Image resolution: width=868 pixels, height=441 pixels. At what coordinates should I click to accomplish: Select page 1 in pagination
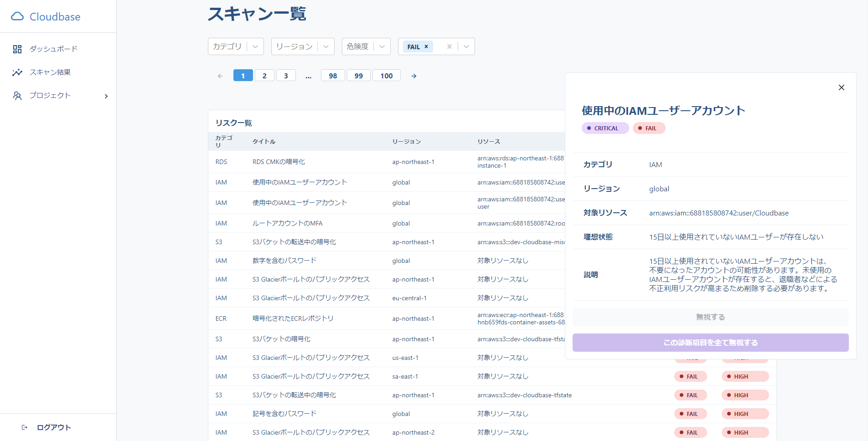[x=243, y=76]
